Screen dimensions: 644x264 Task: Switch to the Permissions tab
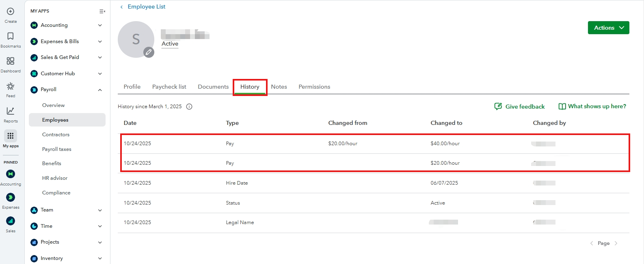tap(314, 87)
